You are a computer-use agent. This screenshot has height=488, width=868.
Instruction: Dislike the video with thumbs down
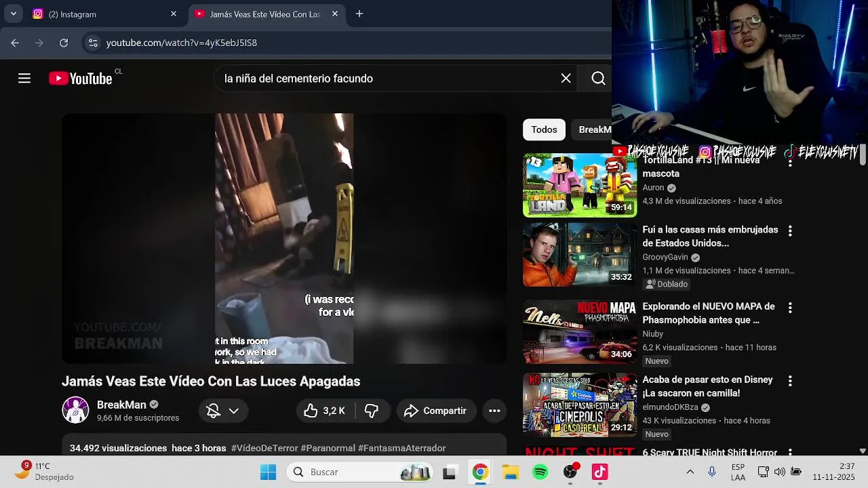[372, 411]
